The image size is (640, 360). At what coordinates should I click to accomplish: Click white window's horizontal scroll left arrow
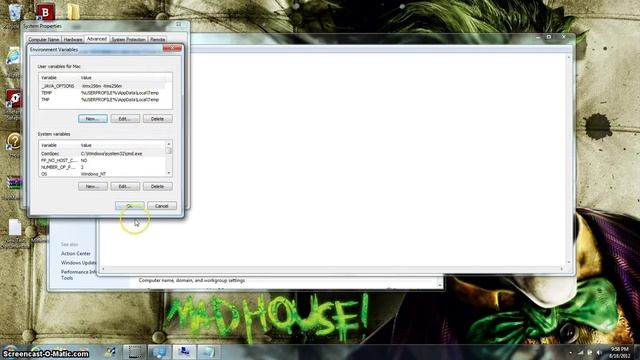click(103, 269)
